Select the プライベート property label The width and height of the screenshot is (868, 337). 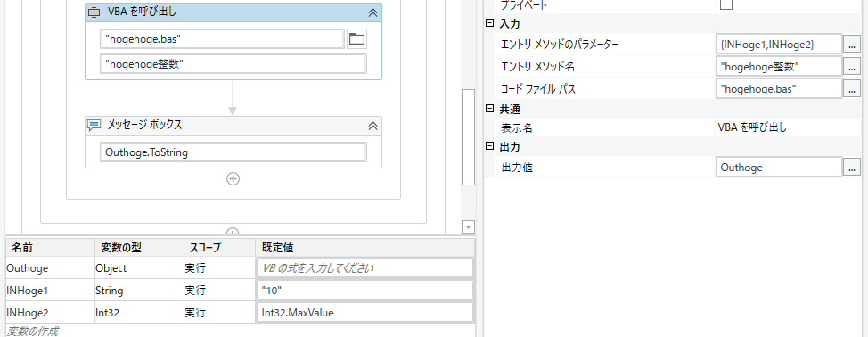coord(523,4)
